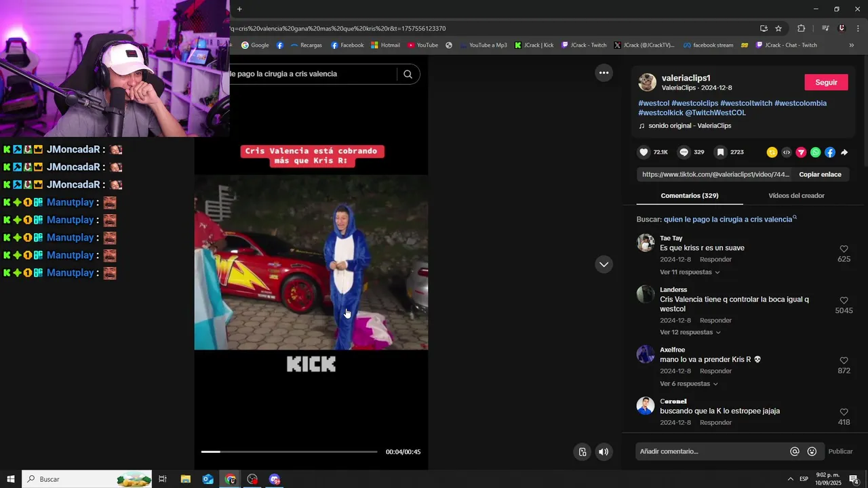Like the TikTok video (72.1K heart)

click(644, 152)
